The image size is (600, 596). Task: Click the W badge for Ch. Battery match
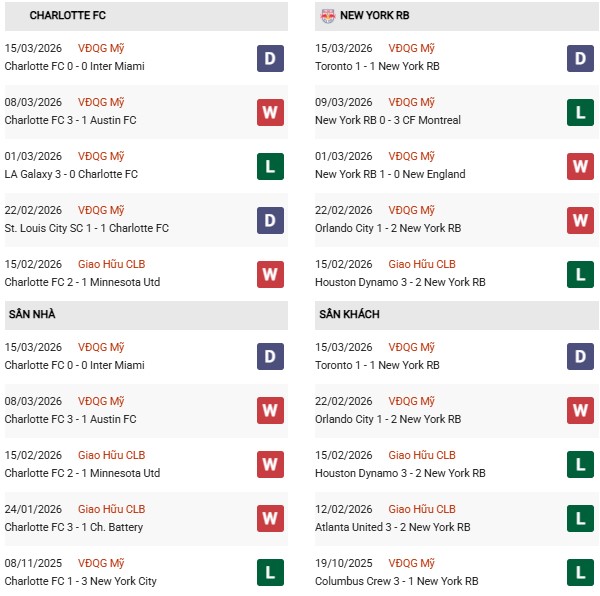click(x=270, y=519)
